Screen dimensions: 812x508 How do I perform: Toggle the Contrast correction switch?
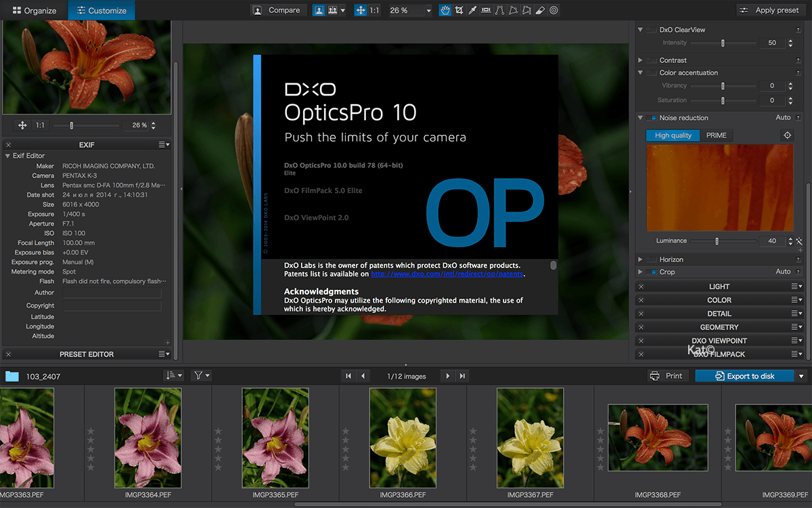[651, 60]
